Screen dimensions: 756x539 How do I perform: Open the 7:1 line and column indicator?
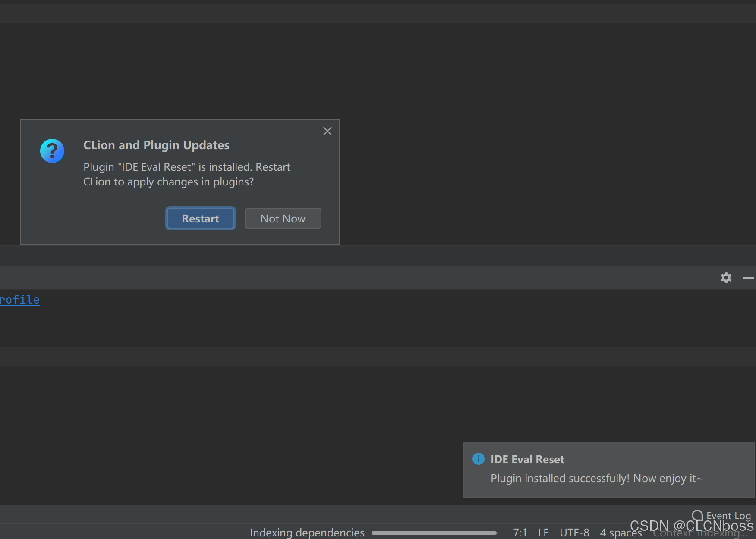(520, 533)
